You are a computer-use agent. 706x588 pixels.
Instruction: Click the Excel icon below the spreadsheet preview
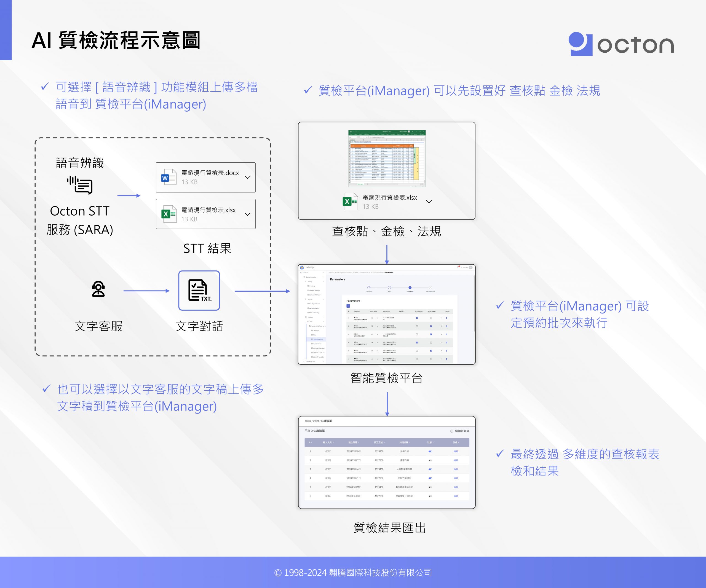pos(350,202)
